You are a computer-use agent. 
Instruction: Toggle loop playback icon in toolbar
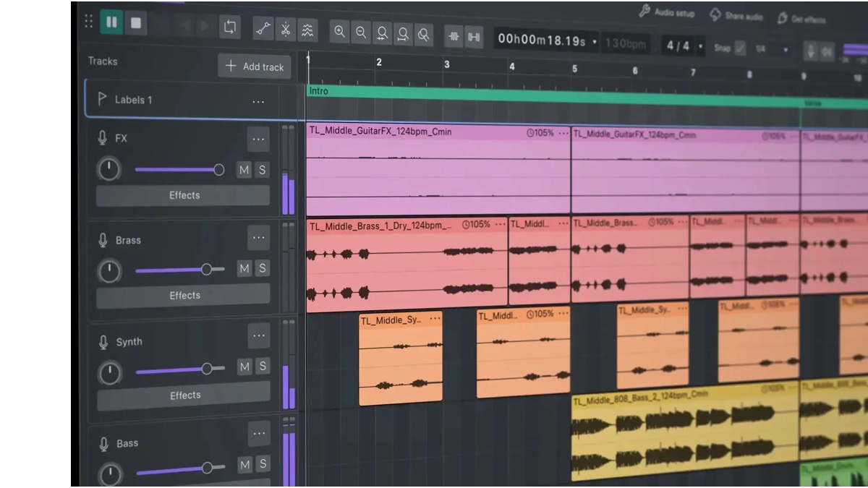point(230,27)
